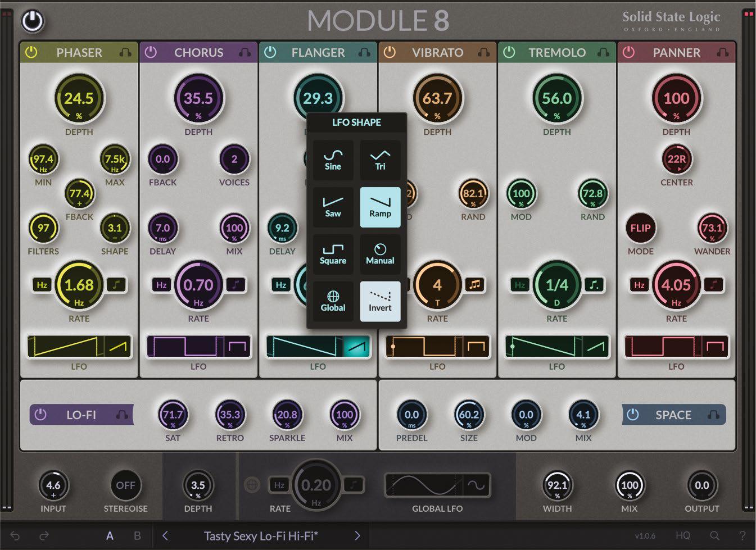Image resolution: width=756 pixels, height=550 pixels.
Task: Choose the Saw waveform icon
Action: tap(332, 207)
